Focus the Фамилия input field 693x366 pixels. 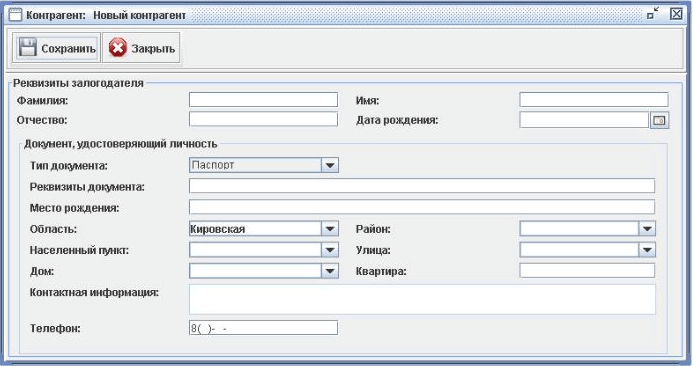point(263,99)
